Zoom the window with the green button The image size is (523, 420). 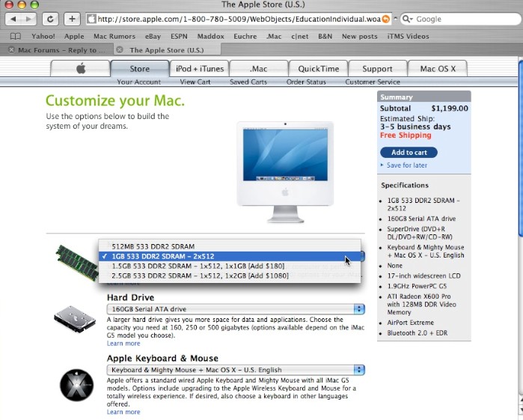pyautogui.click(x=34, y=4)
